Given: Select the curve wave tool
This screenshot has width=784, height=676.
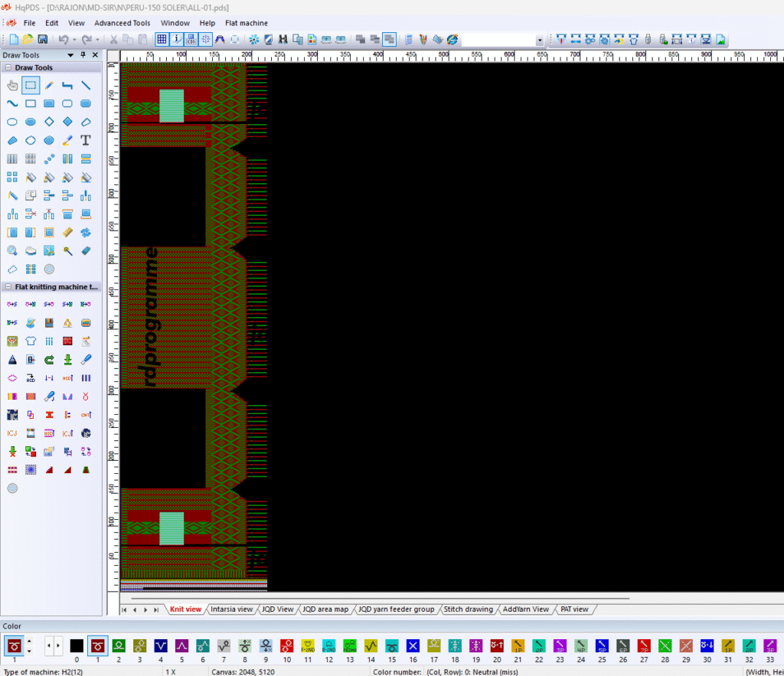Looking at the screenshot, I should pyautogui.click(x=12, y=103).
